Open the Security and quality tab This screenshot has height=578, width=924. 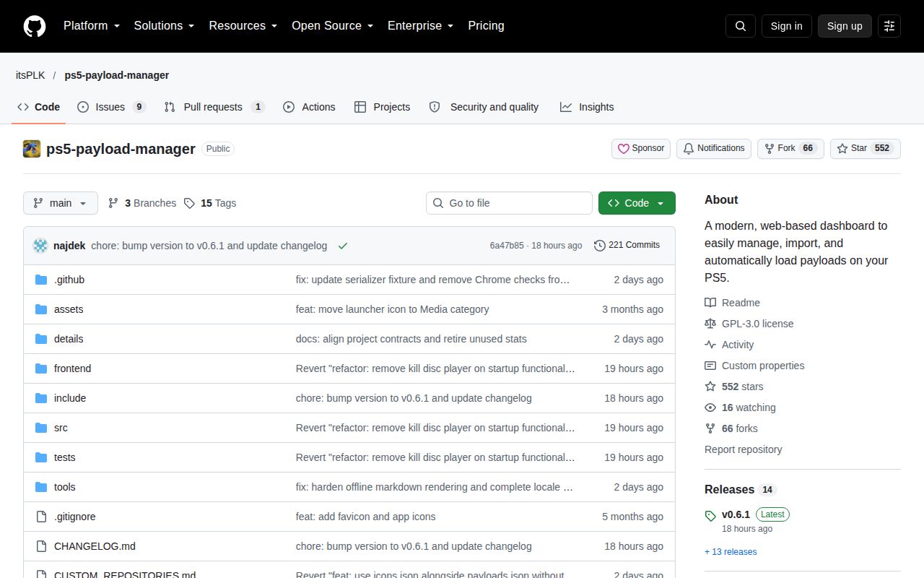coord(484,107)
